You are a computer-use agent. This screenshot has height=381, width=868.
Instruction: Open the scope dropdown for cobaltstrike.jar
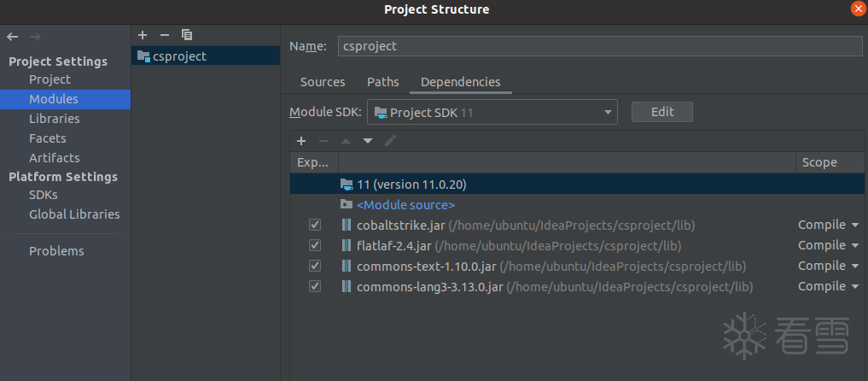point(828,226)
